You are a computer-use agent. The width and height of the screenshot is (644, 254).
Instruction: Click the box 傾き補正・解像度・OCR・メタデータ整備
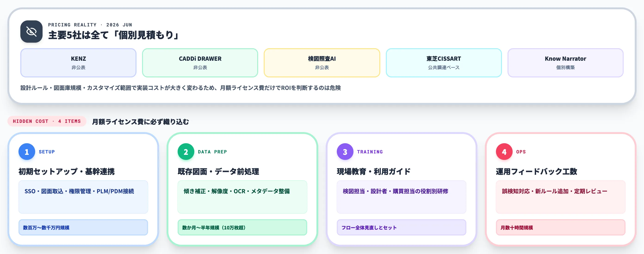tap(242, 197)
